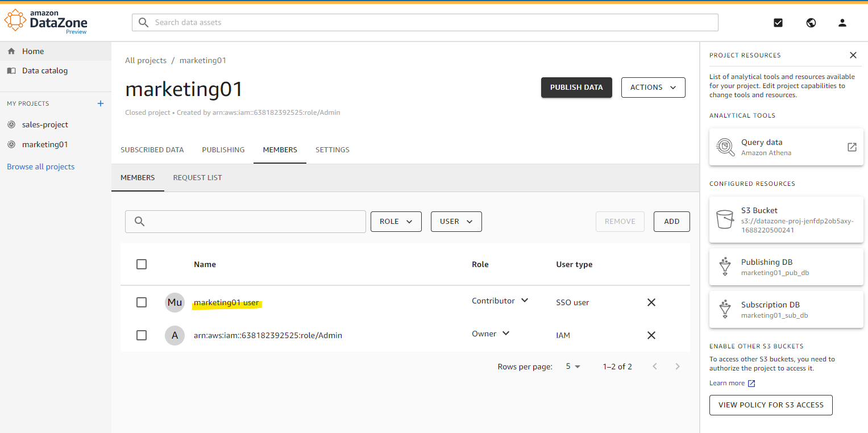Click the IAM user type cell
Image resolution: width=868 pixels, height=433 pixels.
(563, 335)
